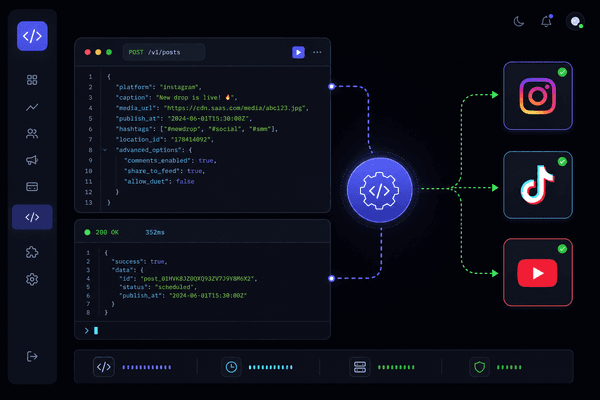
Task: Select the Instagram platform card
Action: point(538,96)
